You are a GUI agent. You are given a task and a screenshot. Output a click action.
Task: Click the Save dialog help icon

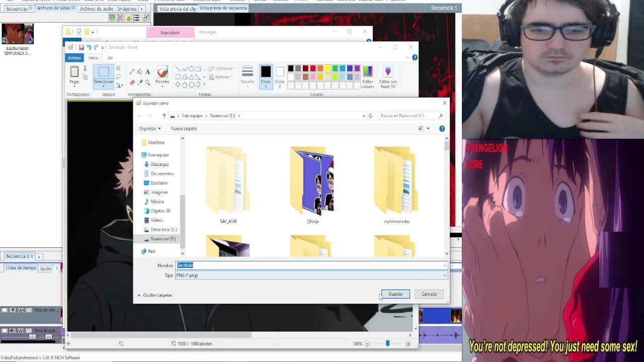442,129
